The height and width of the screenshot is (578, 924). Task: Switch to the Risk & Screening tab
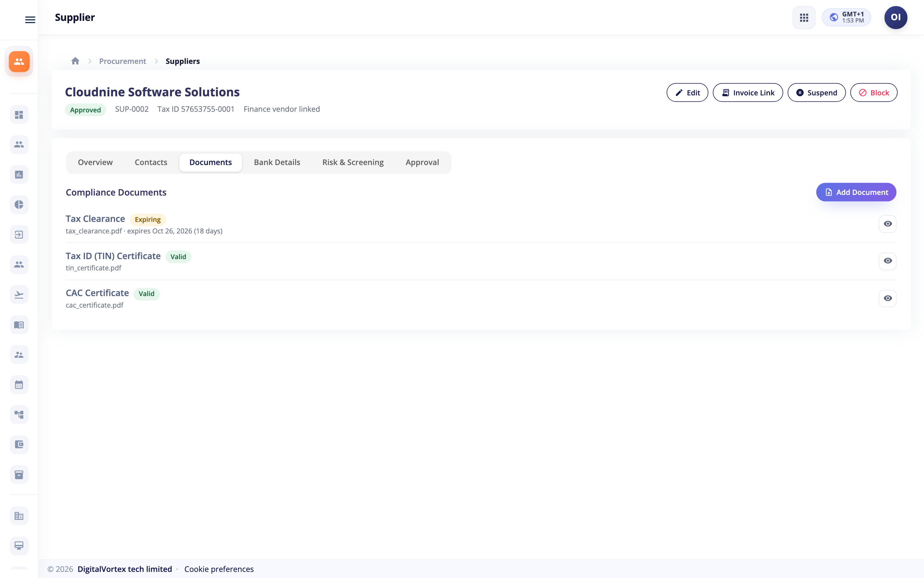[353, 162]
